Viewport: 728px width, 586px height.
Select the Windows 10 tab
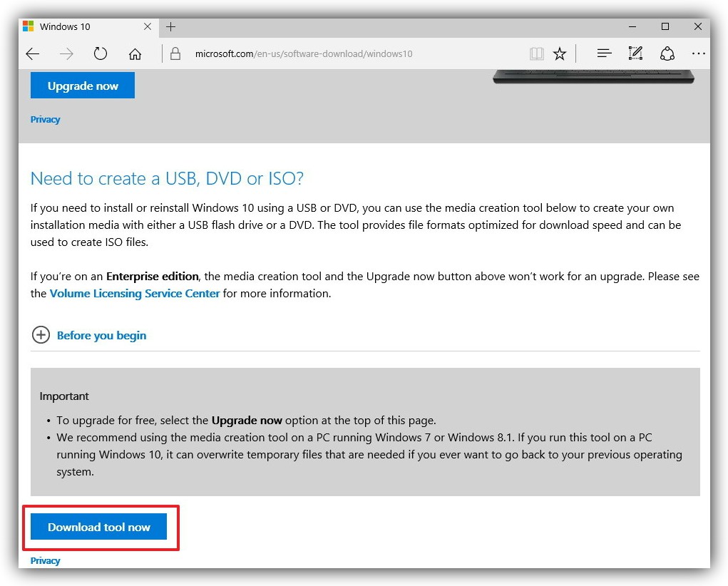point(88,27)
